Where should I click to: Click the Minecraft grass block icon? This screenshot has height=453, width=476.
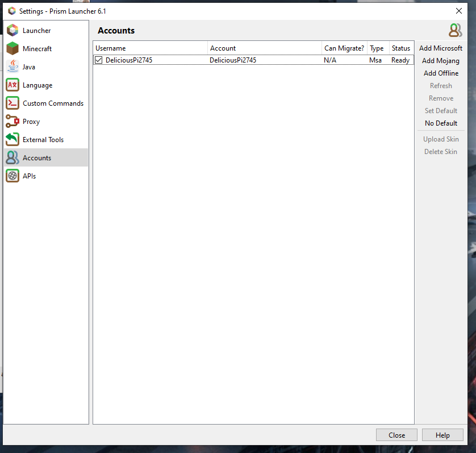point(12,48)
